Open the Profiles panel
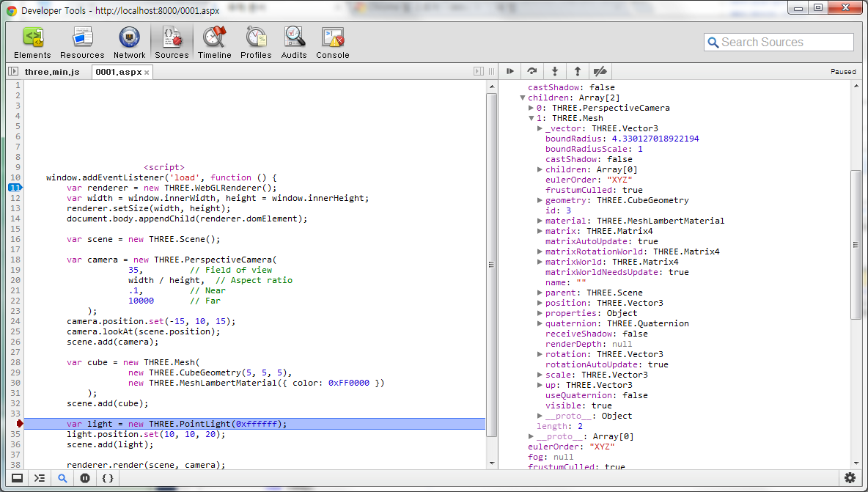Screen dimensions: 868x492 coord(256,43)
